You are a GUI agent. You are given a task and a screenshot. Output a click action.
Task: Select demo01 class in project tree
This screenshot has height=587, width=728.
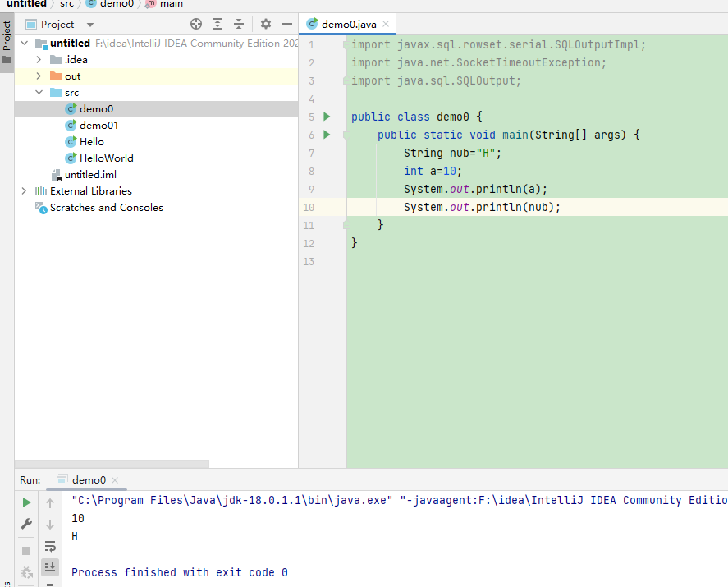(98, 126)
